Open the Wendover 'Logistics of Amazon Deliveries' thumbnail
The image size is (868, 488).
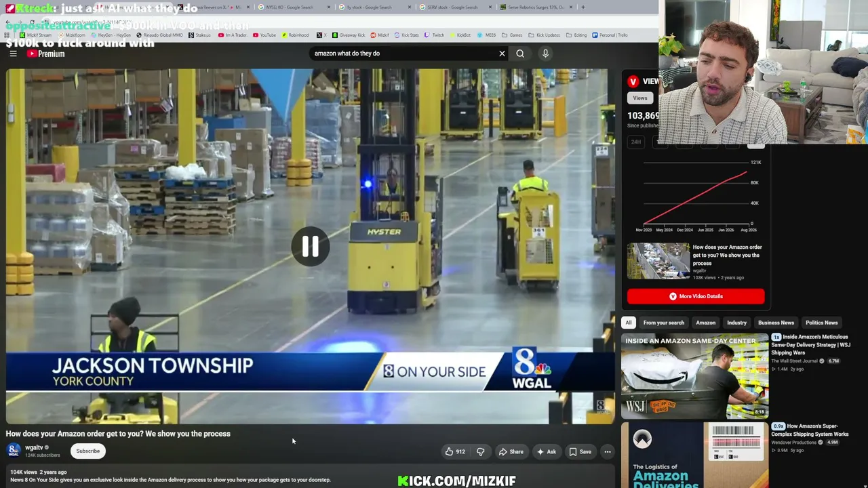[x=694, y=455]
